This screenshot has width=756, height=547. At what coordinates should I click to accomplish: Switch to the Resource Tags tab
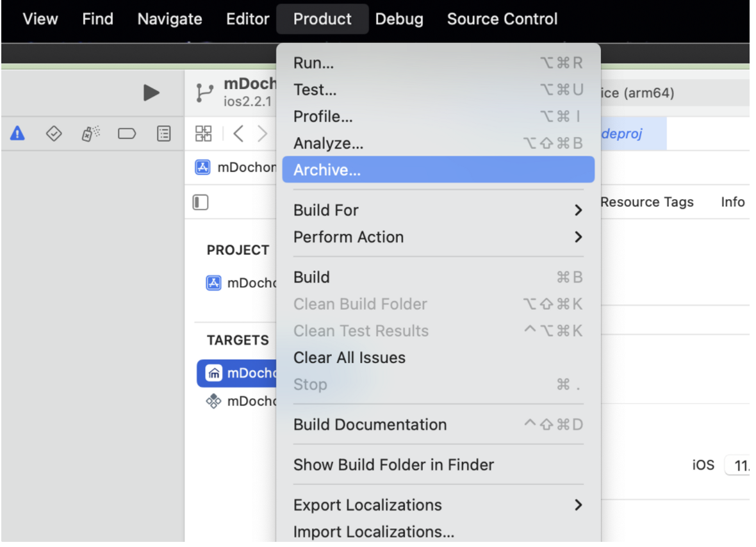coord(646,202)
